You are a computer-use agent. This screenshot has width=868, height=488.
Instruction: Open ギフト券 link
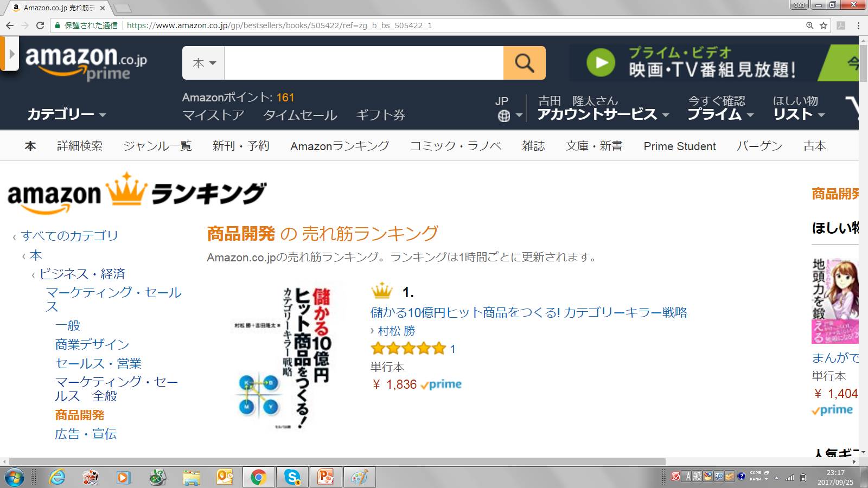tap(380, 115)
